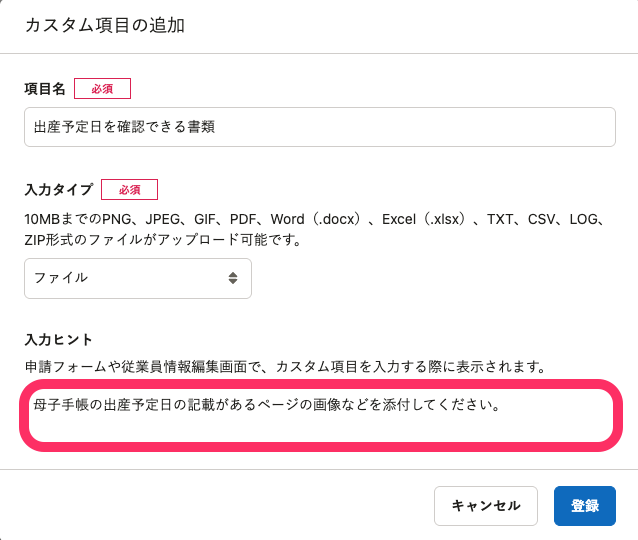Screen dimensions: 638x540
Task: Place cursor in 母子手帳の出産予定日 hint text
Action: coord(267,405)
